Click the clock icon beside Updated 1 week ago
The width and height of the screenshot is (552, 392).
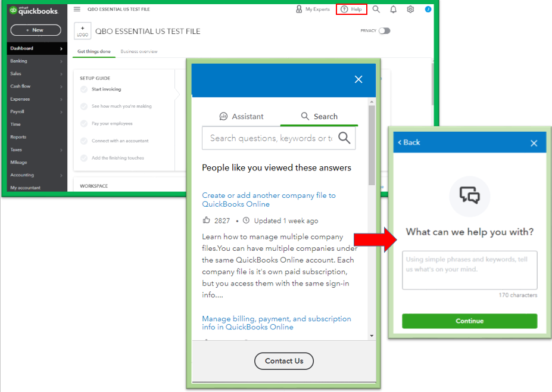247,220
